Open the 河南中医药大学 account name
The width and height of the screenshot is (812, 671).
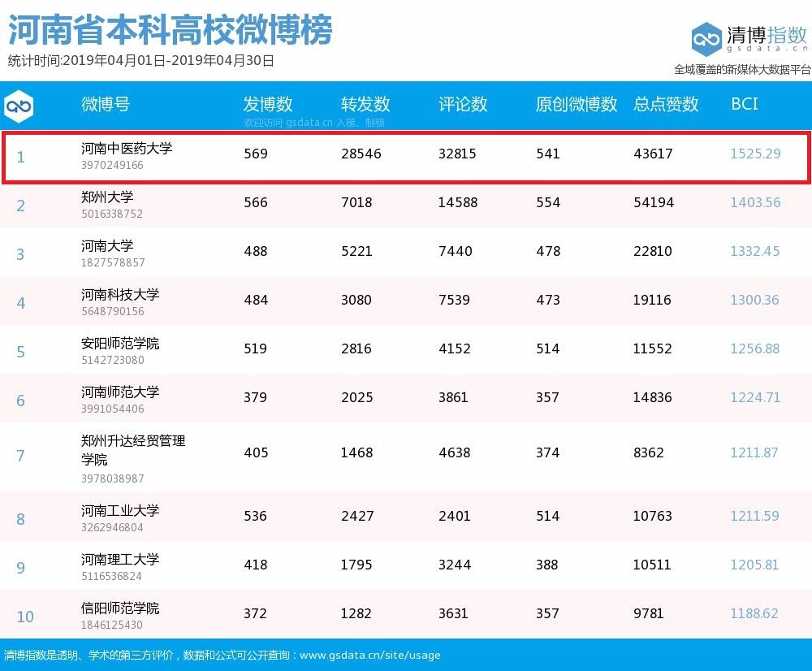[127, 149]
